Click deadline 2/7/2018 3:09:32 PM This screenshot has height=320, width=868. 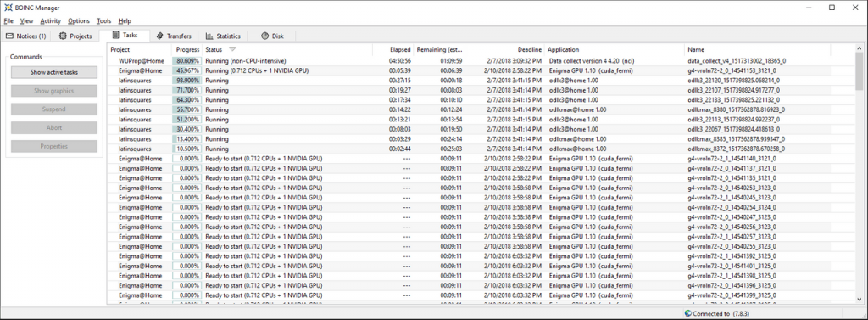point(515,60)
